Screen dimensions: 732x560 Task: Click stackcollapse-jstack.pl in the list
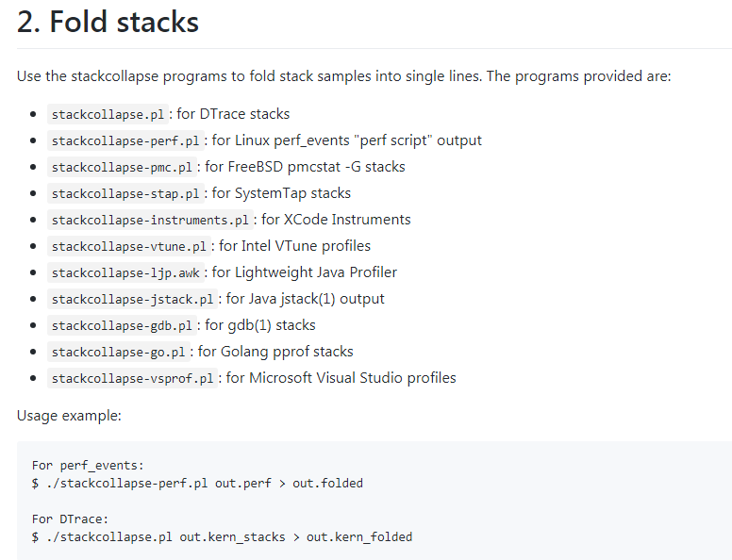133,299
